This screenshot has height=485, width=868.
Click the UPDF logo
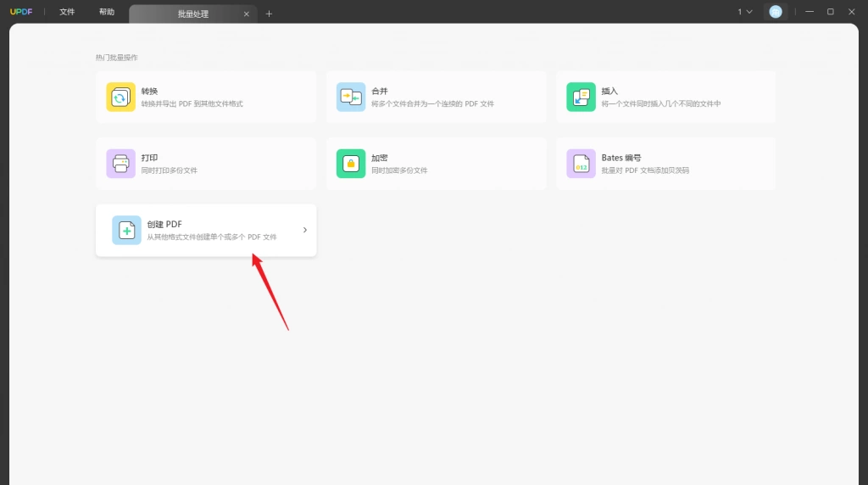pos(21,12)
